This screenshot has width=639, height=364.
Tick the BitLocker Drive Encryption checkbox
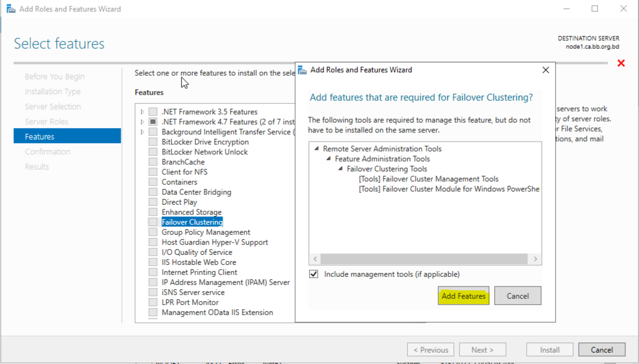pos(153,142)
